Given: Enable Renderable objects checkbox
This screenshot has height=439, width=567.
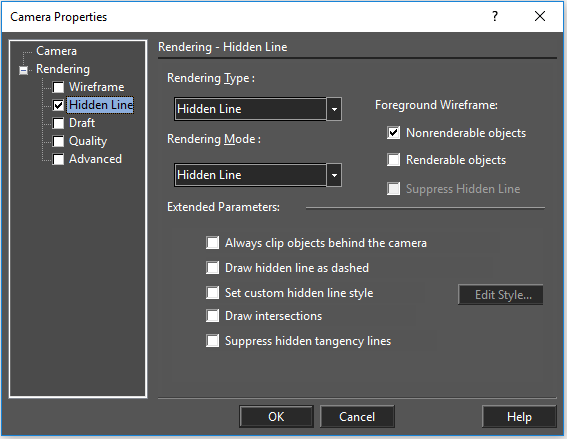Looking at the screenshot, I should point(393,159).
